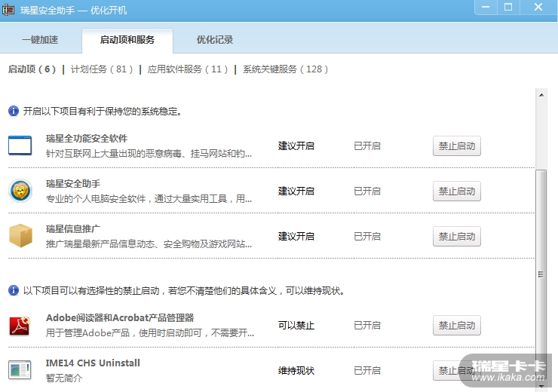Click the vertical scrollbar thumb
The width and height of the screenshot is (558, 392).
coord(541,274)
